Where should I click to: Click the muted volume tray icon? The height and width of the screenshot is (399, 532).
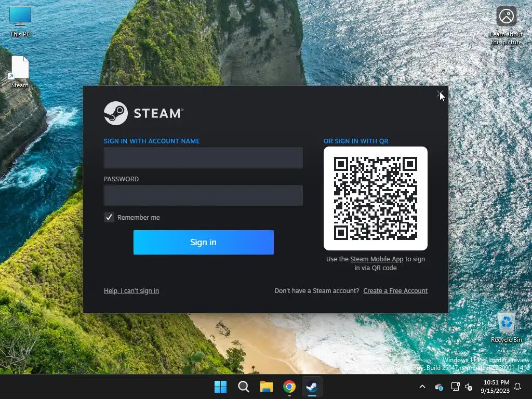click(469, 387)
